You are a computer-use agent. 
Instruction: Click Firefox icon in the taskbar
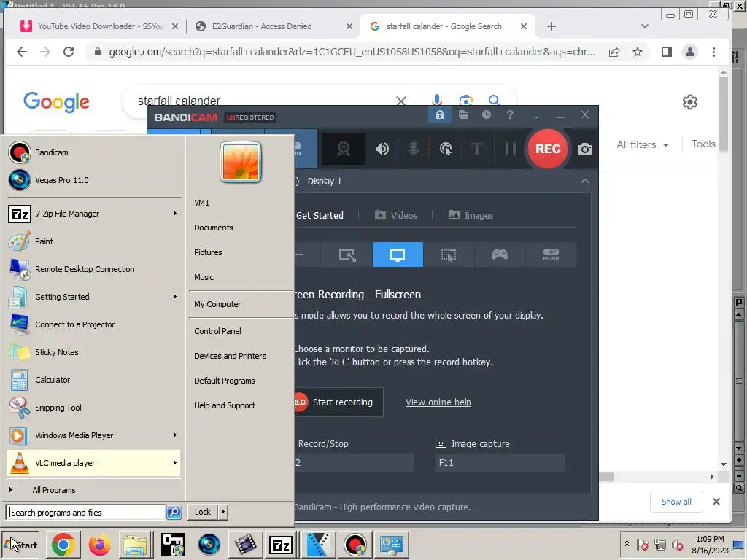99,545
